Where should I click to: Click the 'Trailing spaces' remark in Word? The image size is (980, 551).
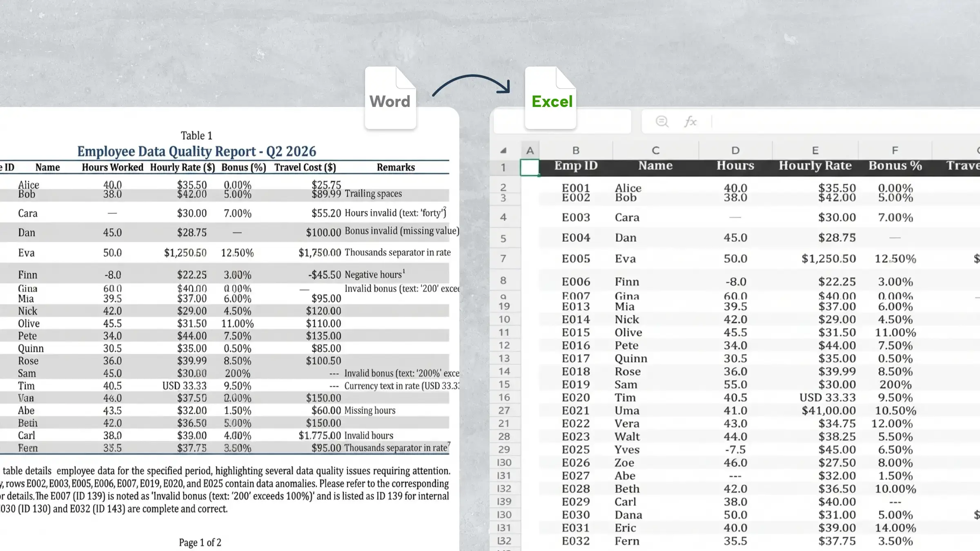point(373,193)
